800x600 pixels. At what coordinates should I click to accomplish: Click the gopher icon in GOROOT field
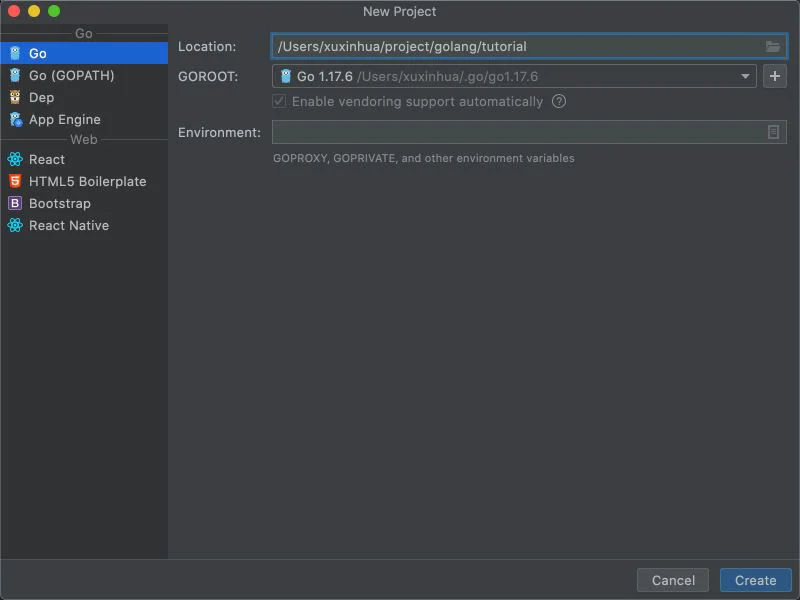tap(286, 76)
